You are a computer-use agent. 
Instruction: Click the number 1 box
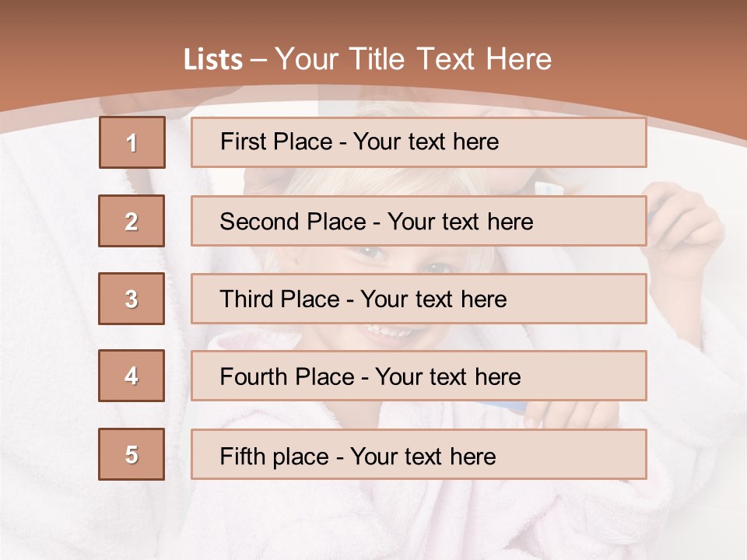click(x=132, y=142)
